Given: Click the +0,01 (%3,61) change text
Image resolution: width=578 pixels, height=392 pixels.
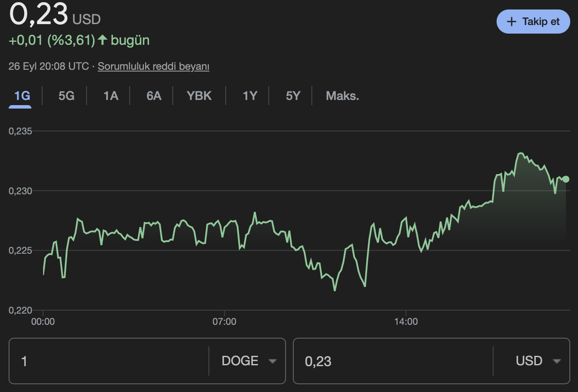Looking at the screenshot, I should pos(52,40).
